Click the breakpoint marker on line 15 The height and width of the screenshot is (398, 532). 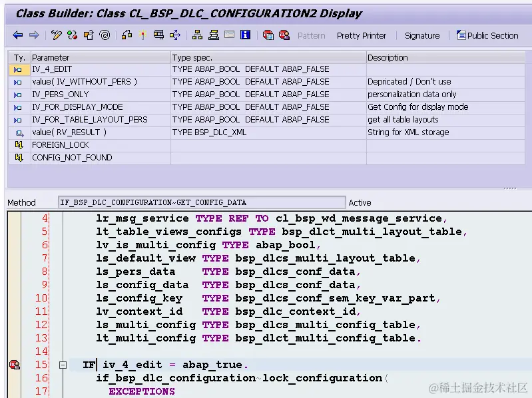coord(15,365)
